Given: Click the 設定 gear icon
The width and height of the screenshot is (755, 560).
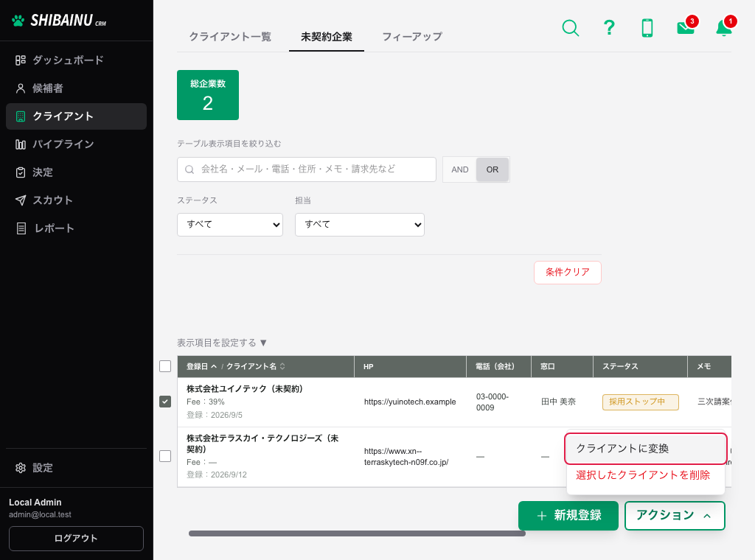Looking at the screenshot, I should (x=20, y=468).
